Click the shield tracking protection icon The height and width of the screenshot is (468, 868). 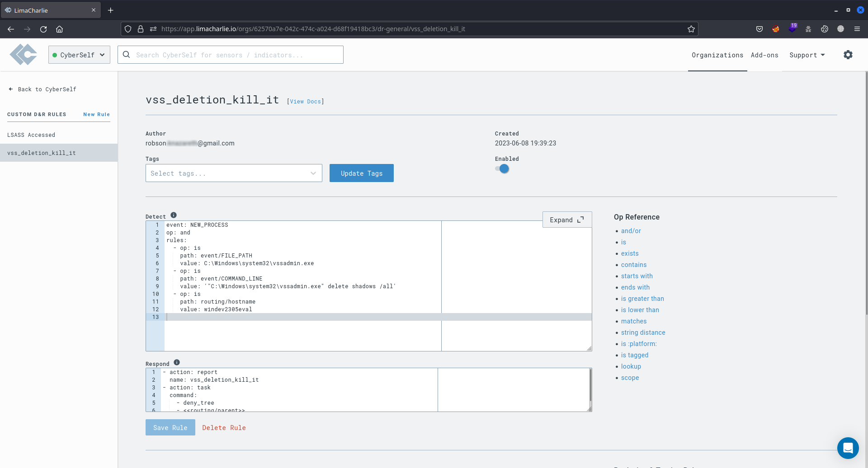pyautogui.click(x=128, y=29)
